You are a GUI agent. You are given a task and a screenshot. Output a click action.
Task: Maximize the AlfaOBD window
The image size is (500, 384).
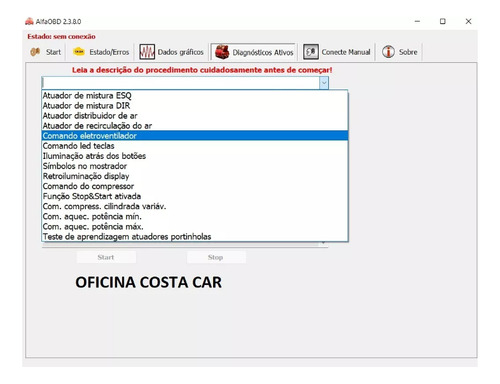pyautogui.click(x=443, y=21)
